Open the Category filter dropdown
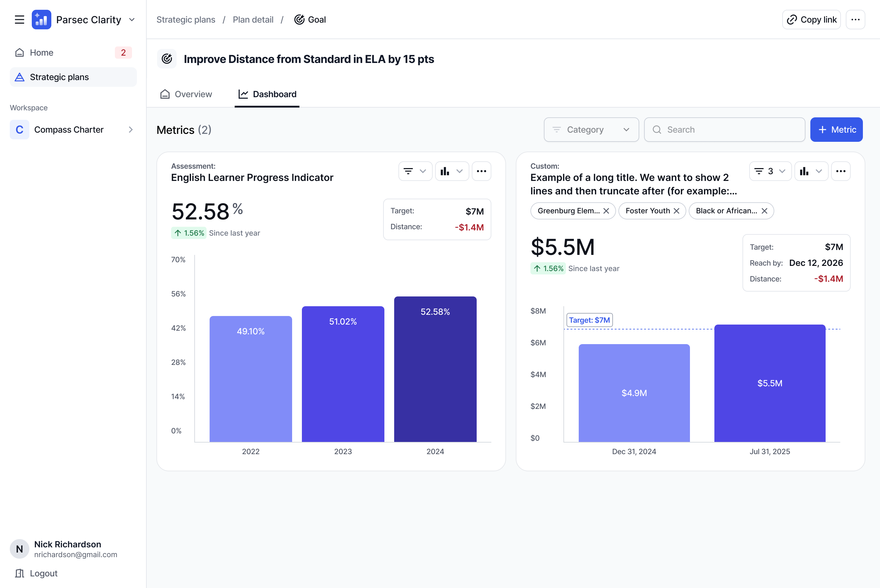 pos(591,130)
